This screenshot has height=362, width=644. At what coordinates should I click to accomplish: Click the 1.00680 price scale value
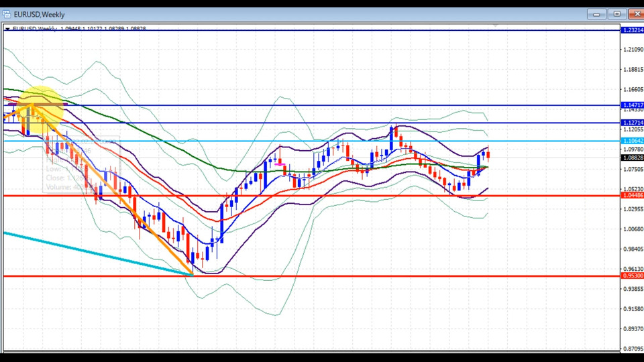(x=633, y=229)
